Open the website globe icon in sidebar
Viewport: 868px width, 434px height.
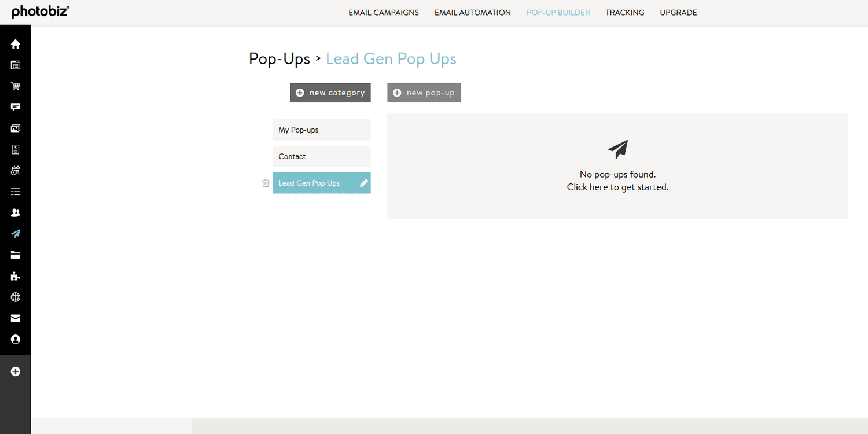pos(16,297)
